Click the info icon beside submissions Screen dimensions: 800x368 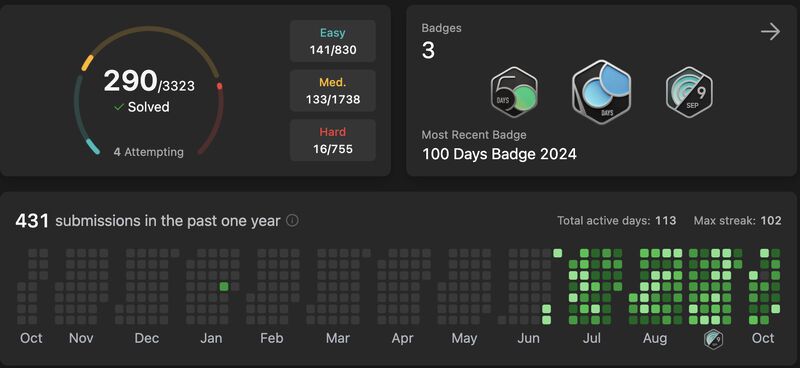pyautogui.click(x=292, y=220)
